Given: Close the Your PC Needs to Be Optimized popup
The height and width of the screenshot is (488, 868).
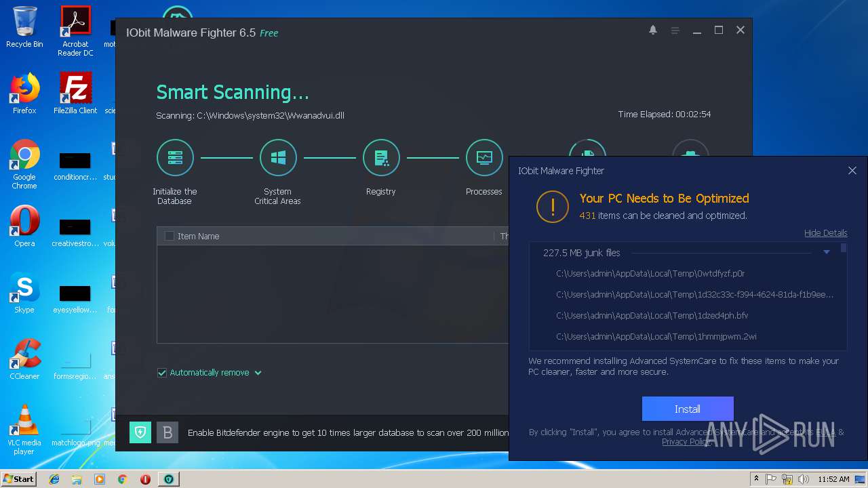Looking at the screenshot, I should pos(852,171).
